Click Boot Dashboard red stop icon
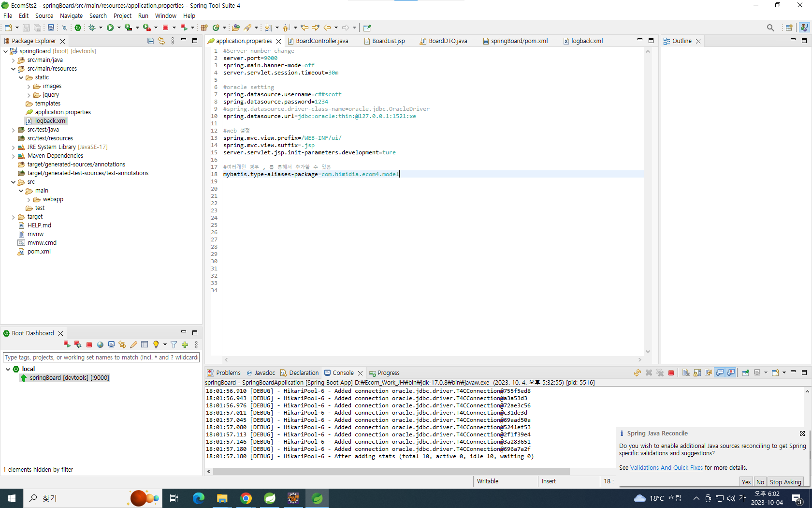This screenshot has width=812, height=508. [89, 344]
